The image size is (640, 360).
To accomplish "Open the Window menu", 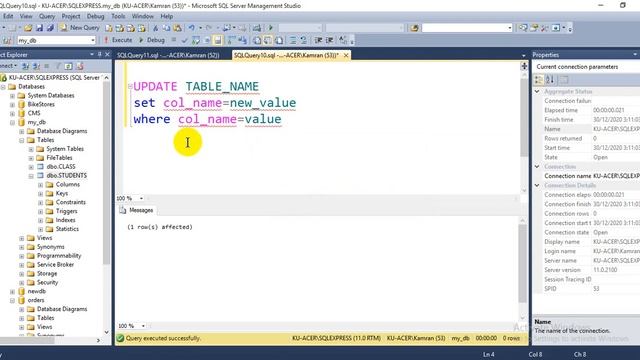I will click(142, 16).
